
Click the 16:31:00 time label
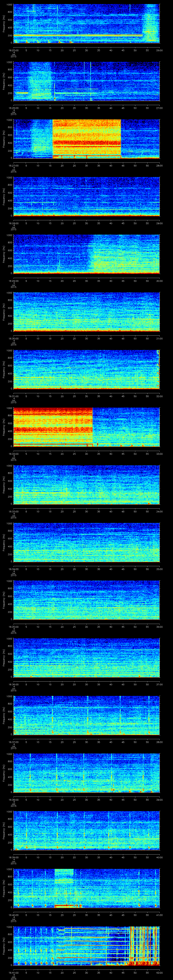tap(13, 396)
